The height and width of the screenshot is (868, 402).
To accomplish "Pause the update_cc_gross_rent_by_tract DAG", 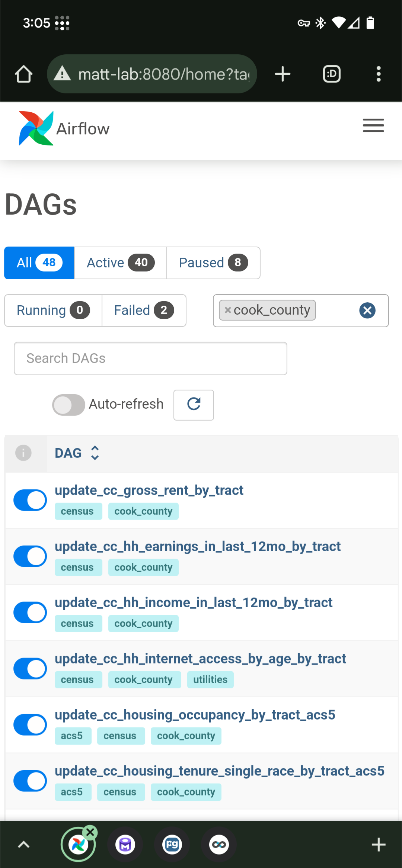I will pyautogui.click(x=30, y=500).
